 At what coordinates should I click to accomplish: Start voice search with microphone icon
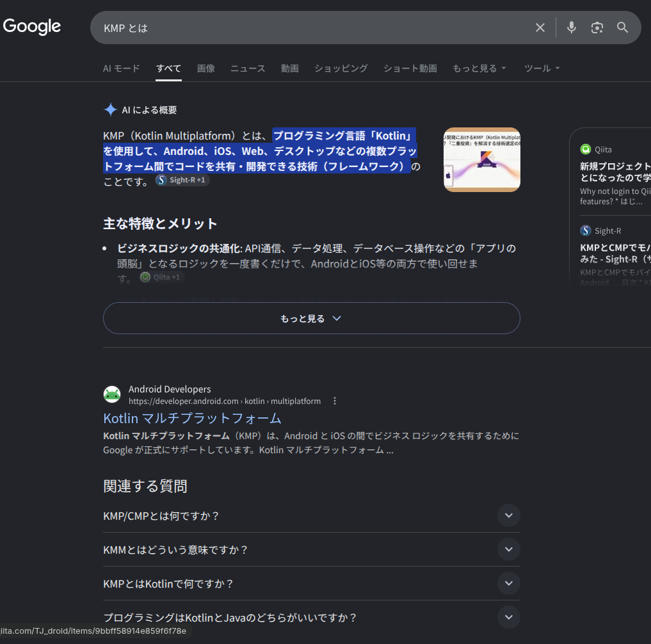tap(571, 28)
